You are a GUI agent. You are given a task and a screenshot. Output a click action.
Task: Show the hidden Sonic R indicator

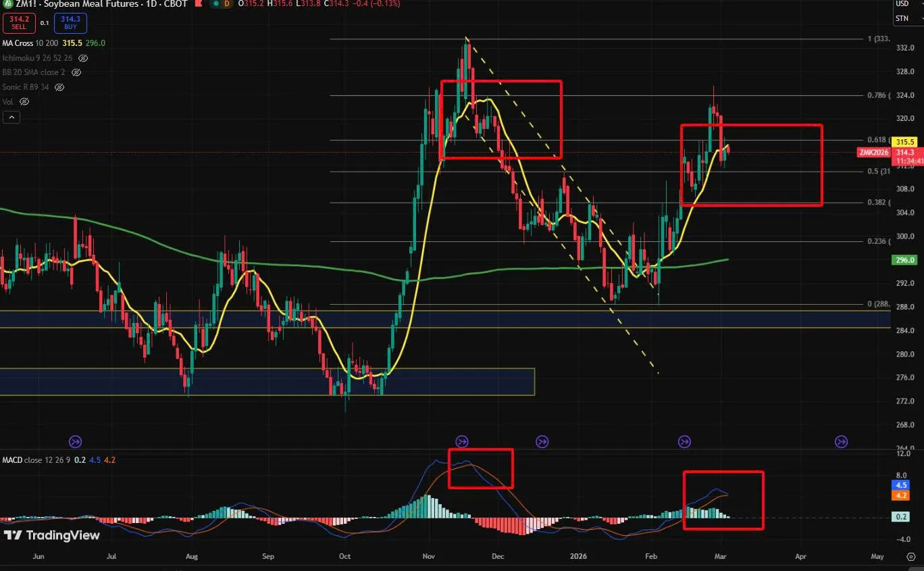tap(59, 87)
